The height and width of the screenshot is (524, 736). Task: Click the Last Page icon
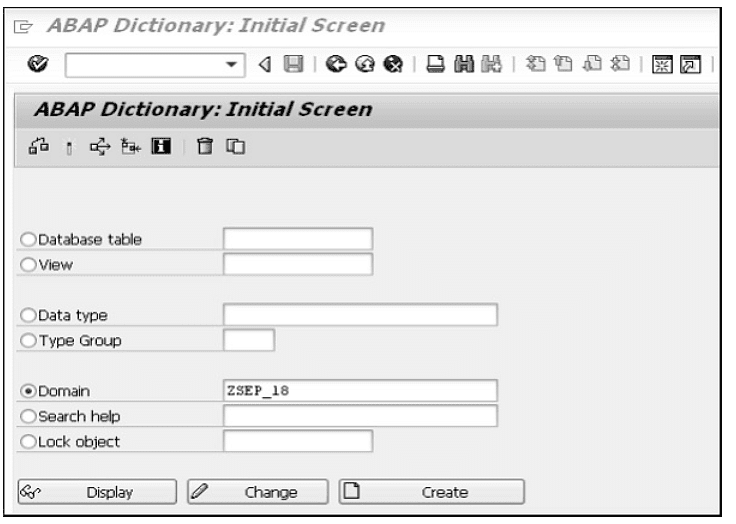click(x=620, y=63)
